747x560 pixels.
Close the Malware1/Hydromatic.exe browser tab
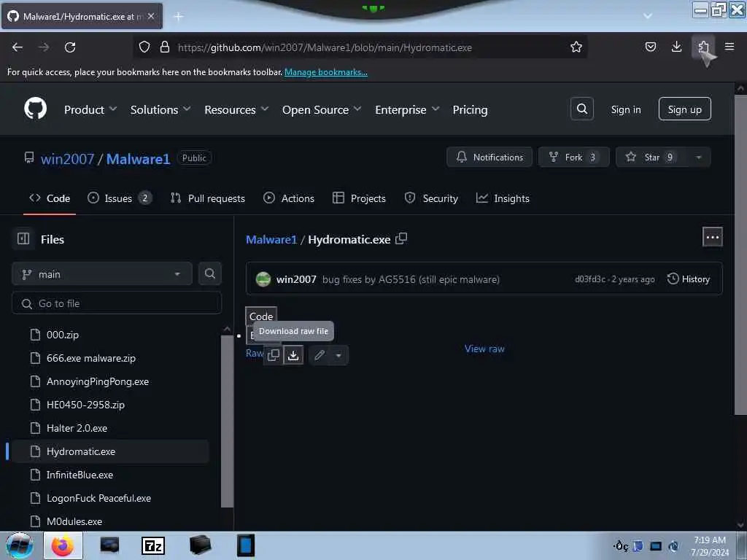click(x=151, y=16)
